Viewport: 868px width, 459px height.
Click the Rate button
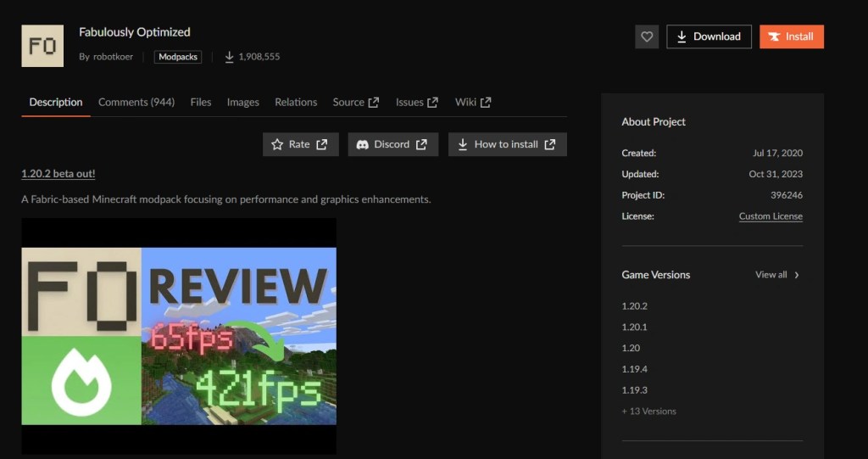pyautogui.click(x=301, y=144)
